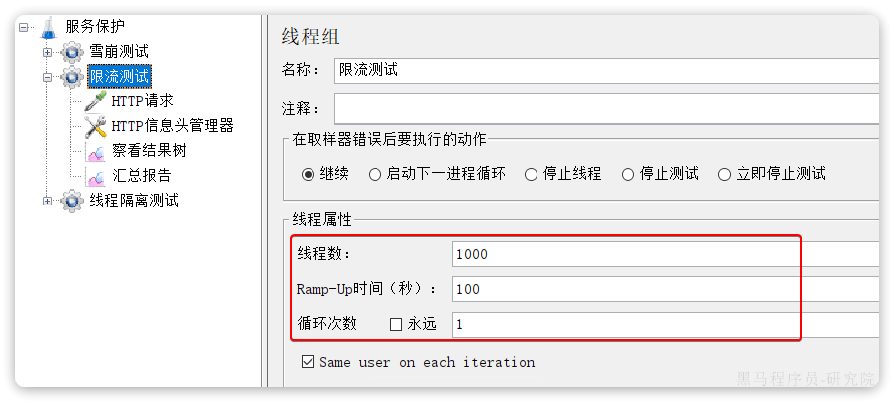
Task: Click the Ramp-Up时间 input field
Action: point(660,289)
